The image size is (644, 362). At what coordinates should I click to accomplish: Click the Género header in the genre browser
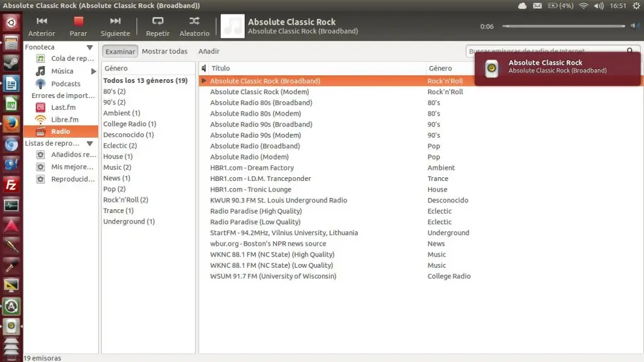[x=148, y=68]
